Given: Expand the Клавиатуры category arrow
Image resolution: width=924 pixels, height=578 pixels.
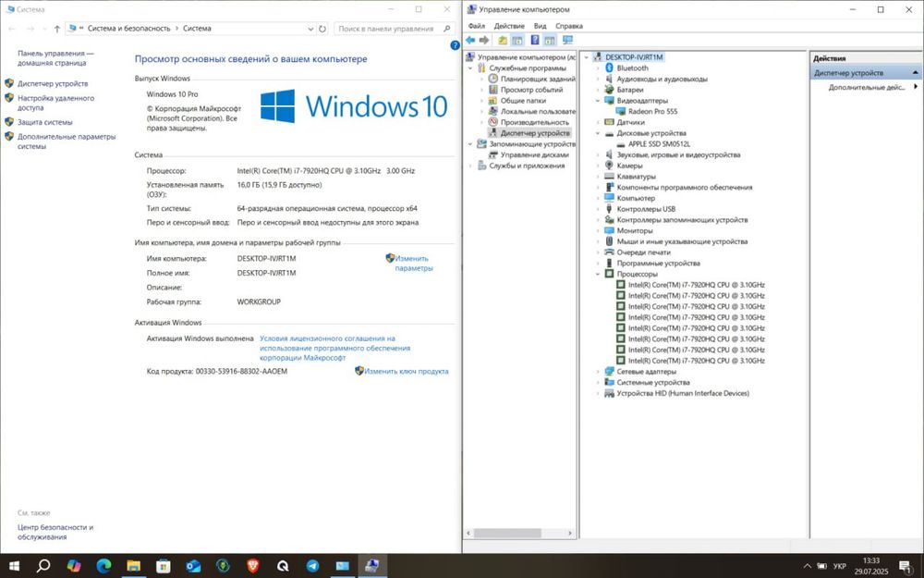Looking at the screenshot, I should tap(598, 177).
